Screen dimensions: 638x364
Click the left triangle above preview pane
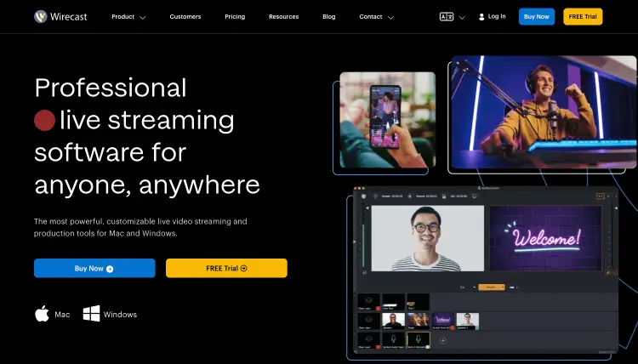[367, 208]
